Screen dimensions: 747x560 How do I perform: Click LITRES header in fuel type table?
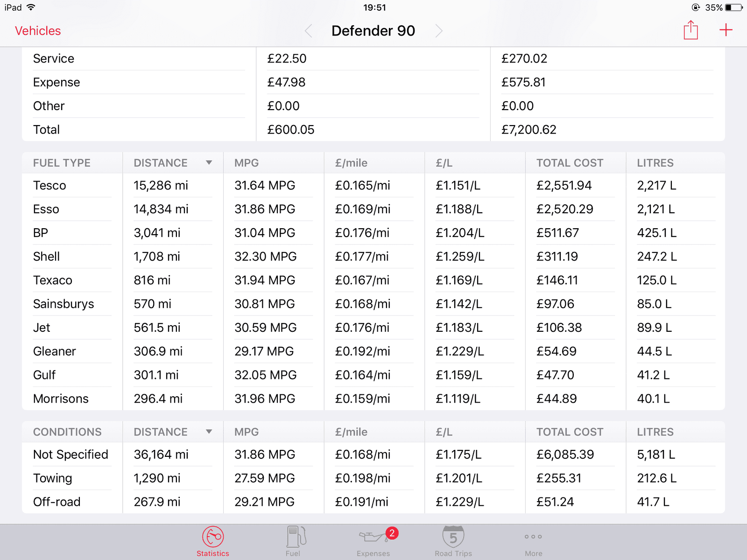(x=655, y=163)
